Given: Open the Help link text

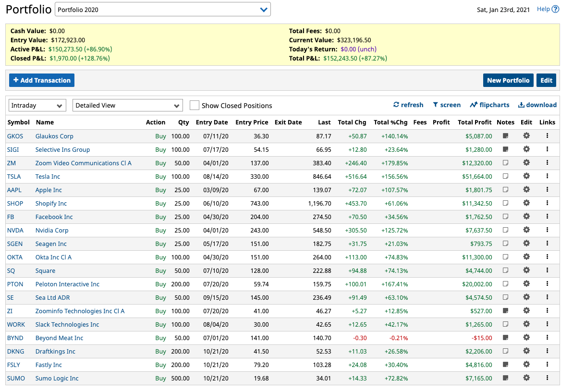Looking at the screenshot, I should click(543, 9).
